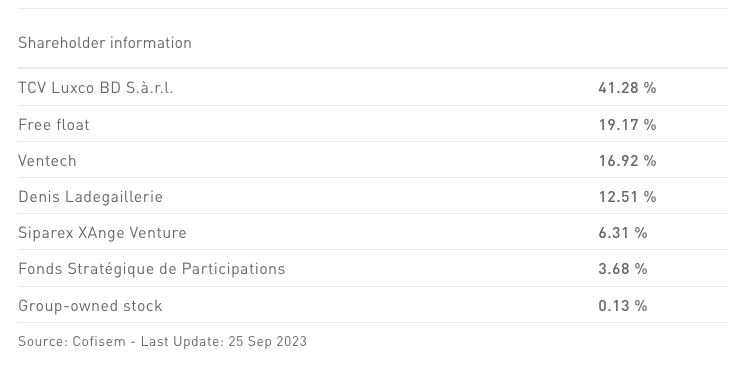The width and height of the screenshot is (740, 369).
Task: Click the Shareholder information heading
Action: (105, 43)
